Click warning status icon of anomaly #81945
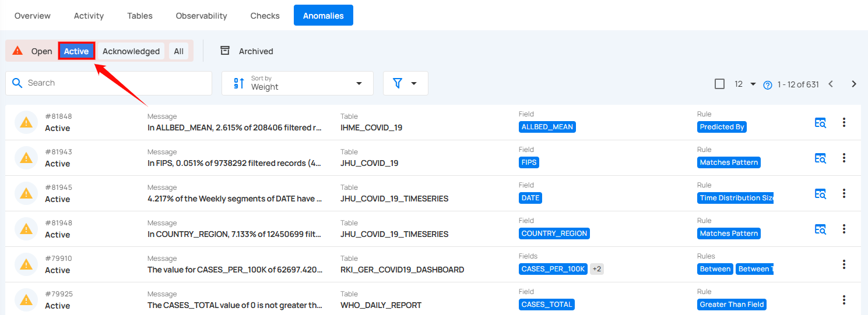Screen dimensions: 868x315 point(26,193)
